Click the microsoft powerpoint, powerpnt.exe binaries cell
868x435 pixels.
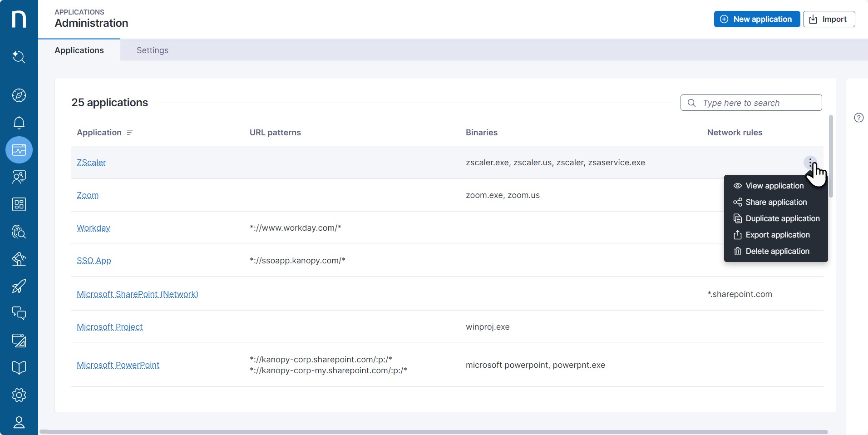(535, 365)
